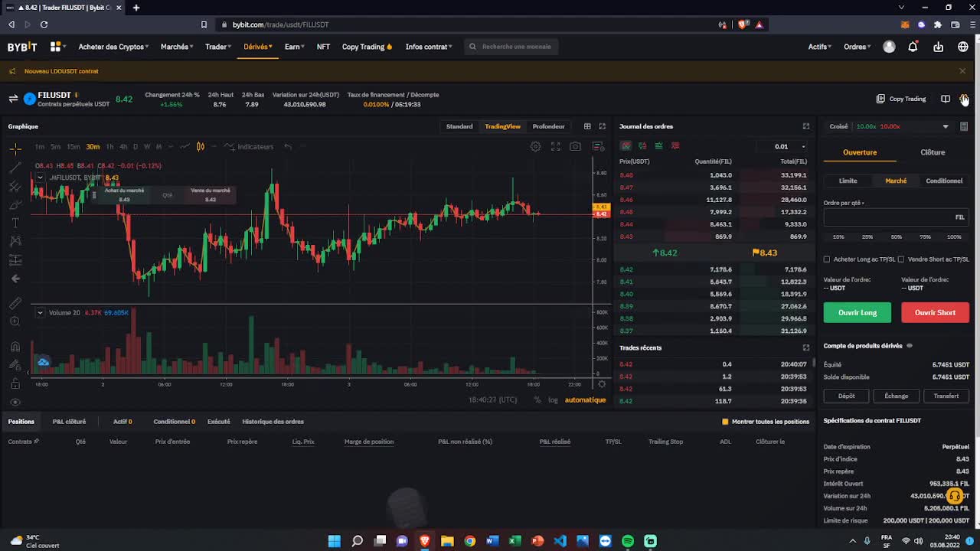The image size is (980, 551).
Task: Toggle hide all drawings eye icon
Action: [x=15, y=402]
